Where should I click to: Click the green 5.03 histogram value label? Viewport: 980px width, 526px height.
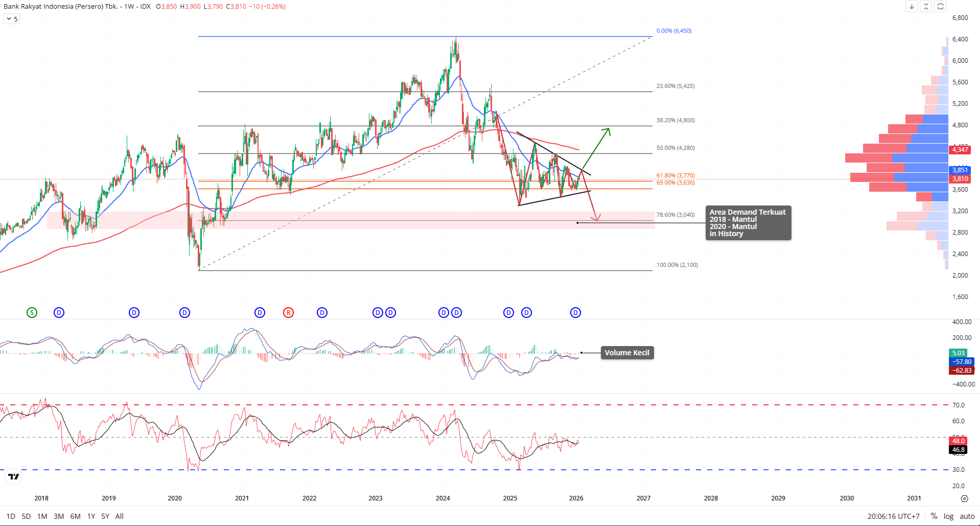[x=959, y=353]
